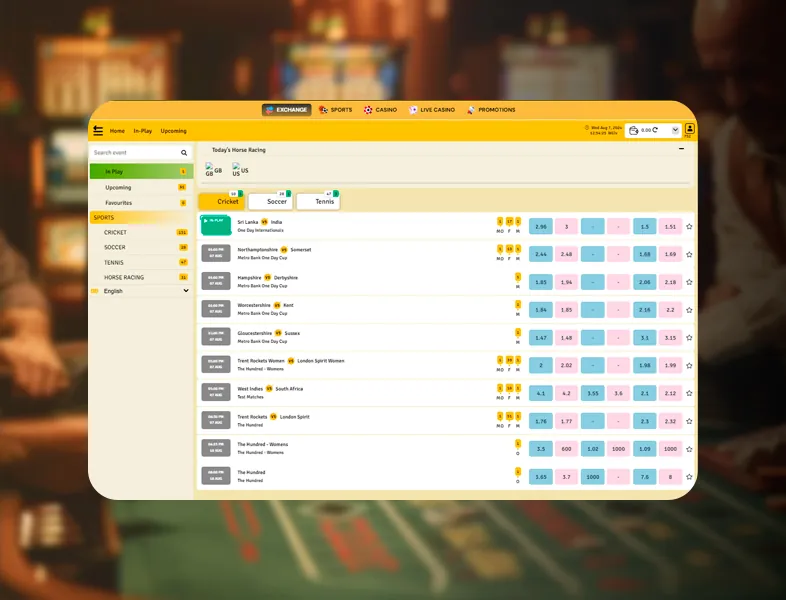The height and width of the screenshot is (600, 786).
Task: Click back odds 2.96 for Sri Lanka
Action: [x=541, y=227]
